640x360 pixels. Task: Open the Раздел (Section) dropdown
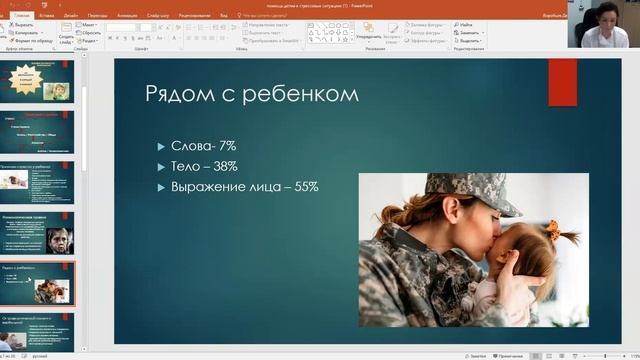click(87, 41)
